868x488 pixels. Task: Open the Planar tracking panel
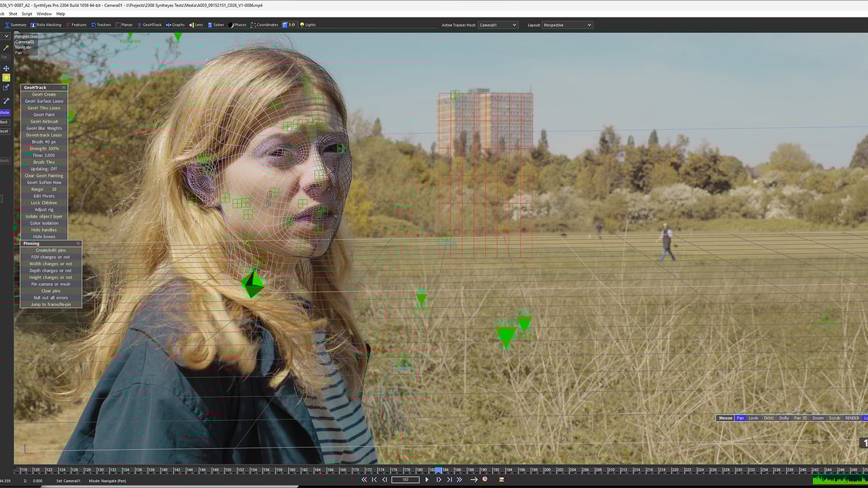[125, 24]
